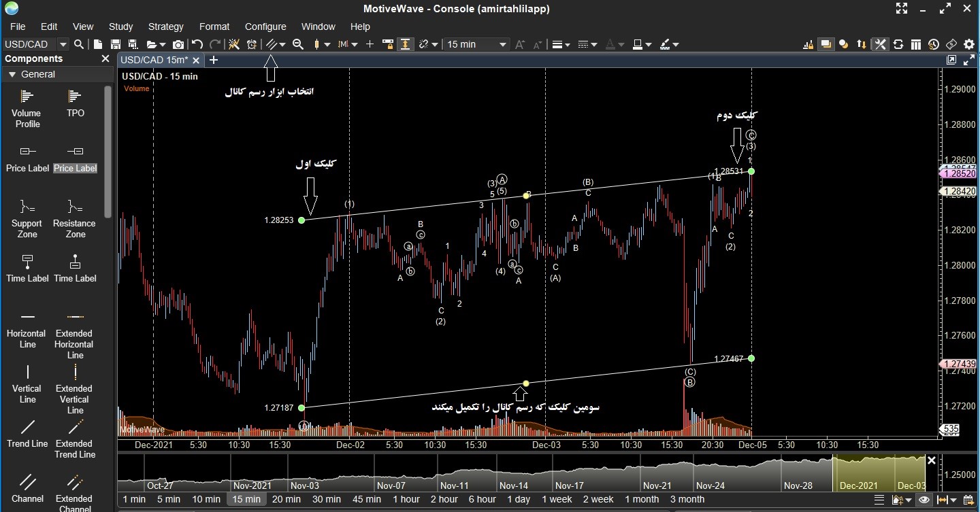Open the symbol USD/CAD dropdown arrow
Viewport: 980px width, 512px height.
(63, 44)
